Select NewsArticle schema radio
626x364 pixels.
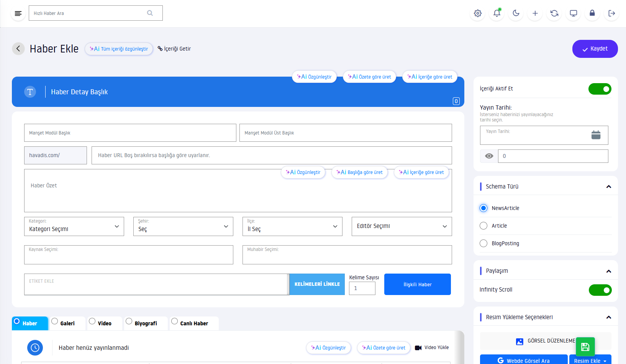pyautogui.click(x=483, y=208)
